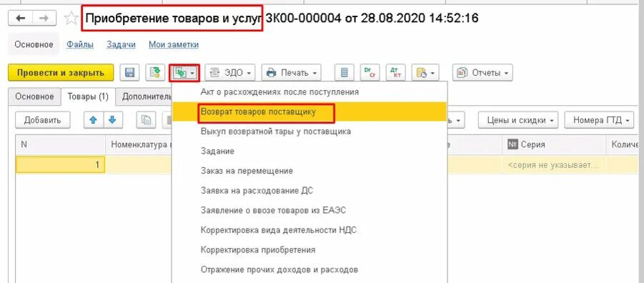Choose Задание from the menu
This screenshot has width=644, height=283.
point(309,152)
